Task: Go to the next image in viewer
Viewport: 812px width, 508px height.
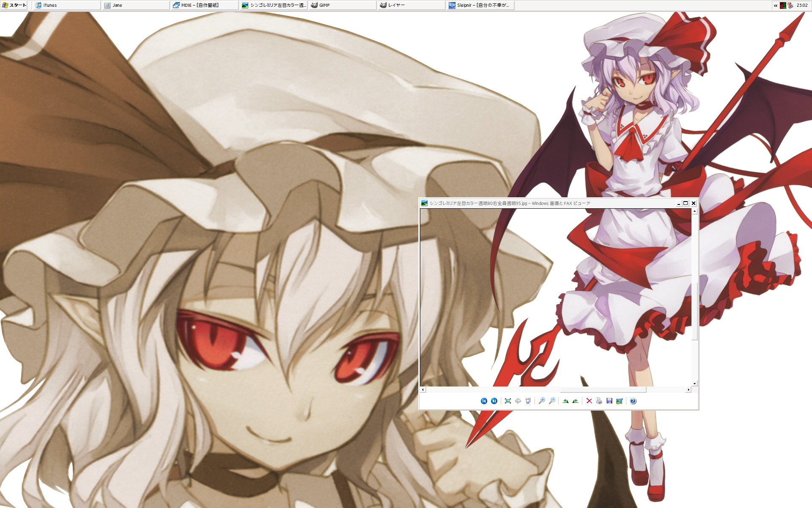Action: (494, 401)
